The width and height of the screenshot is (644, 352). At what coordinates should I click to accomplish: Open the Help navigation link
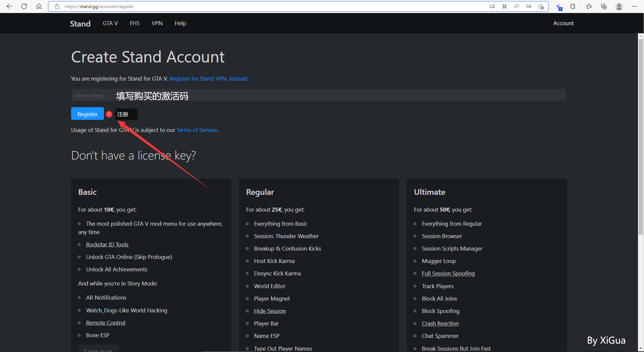180,23
